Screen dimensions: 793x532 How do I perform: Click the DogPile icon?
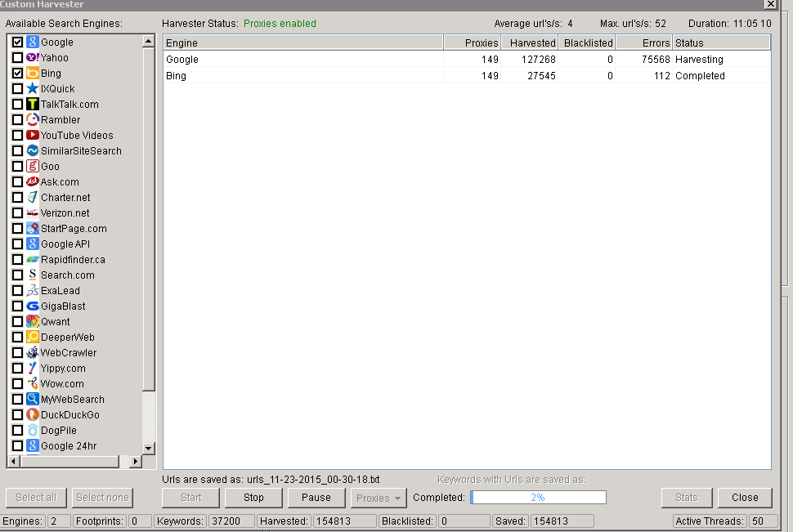(x=33, y=431)
